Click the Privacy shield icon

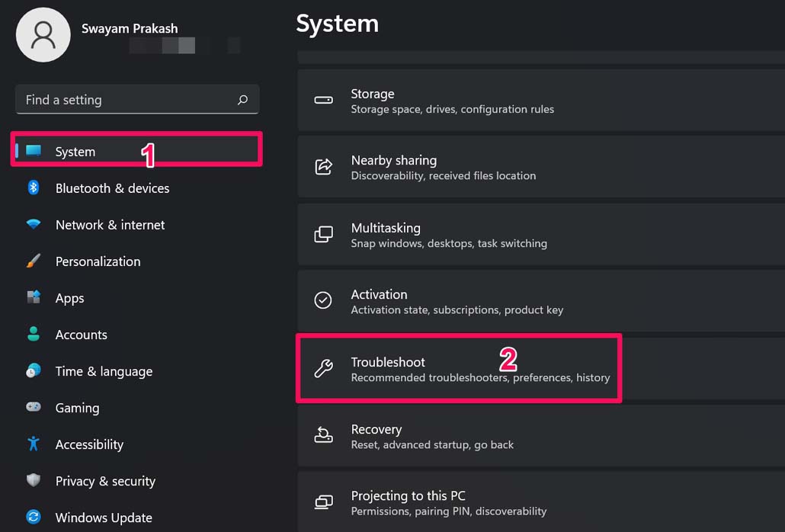tap(34, 481)
